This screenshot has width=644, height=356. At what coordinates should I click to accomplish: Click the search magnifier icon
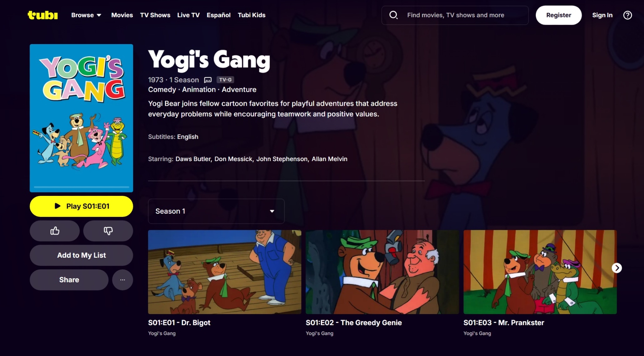click(393, 15)
